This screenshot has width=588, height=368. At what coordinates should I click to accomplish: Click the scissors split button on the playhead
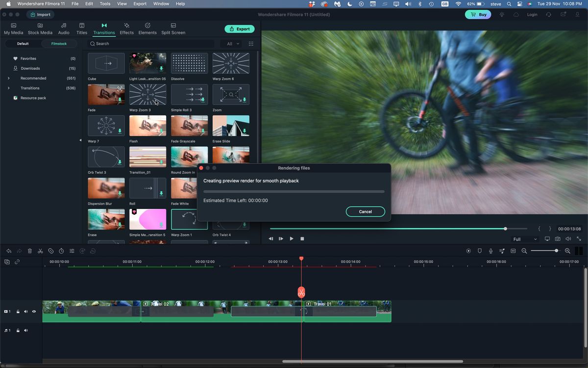301,292
